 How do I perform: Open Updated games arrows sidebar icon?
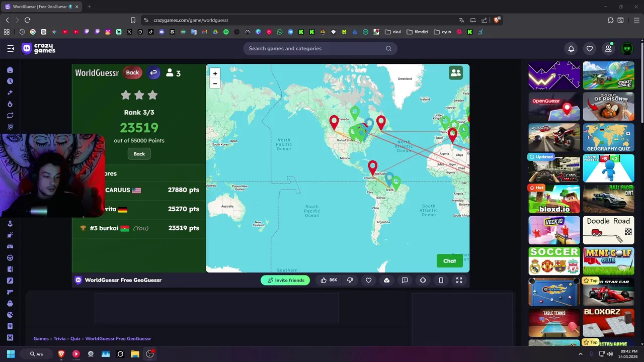(x=10, y=115)
